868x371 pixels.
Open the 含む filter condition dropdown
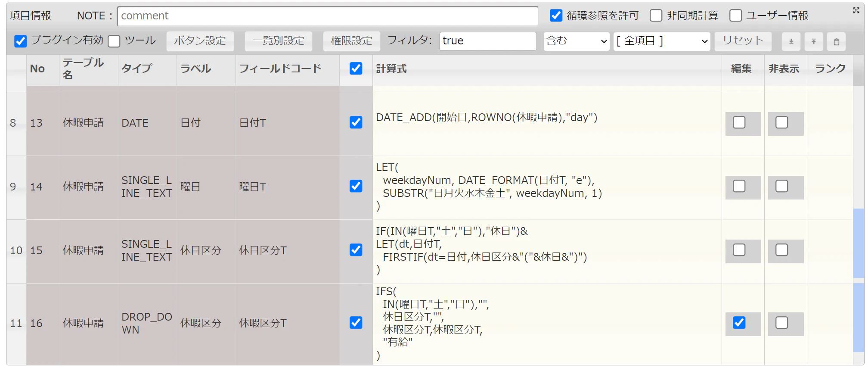577,41
